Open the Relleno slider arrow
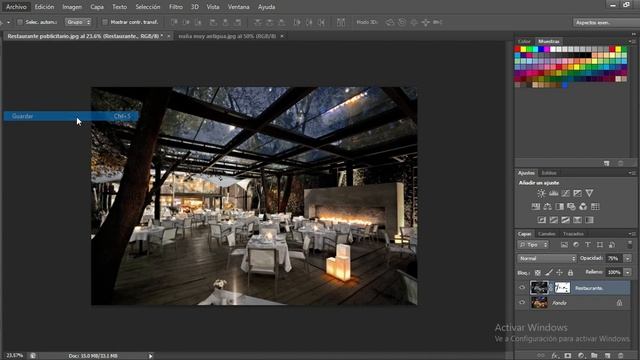This screenshot has width=640, height=360. point(628,272)
